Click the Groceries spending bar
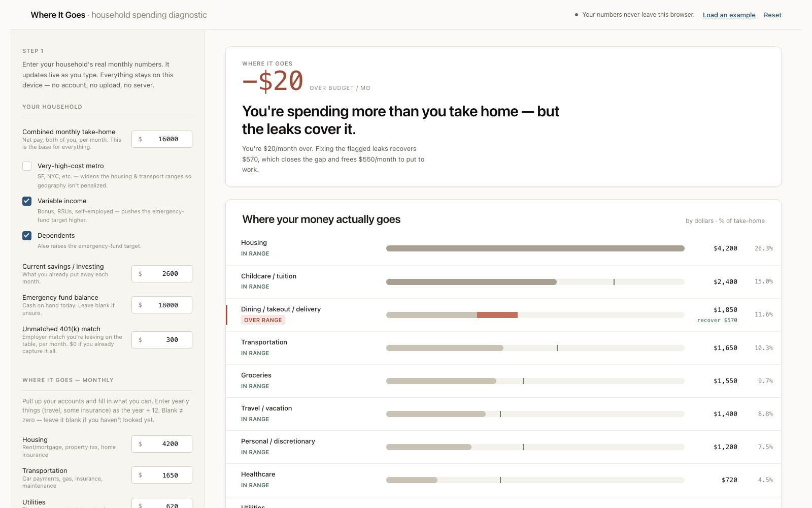The image size is (812, 508). [535, 381]
